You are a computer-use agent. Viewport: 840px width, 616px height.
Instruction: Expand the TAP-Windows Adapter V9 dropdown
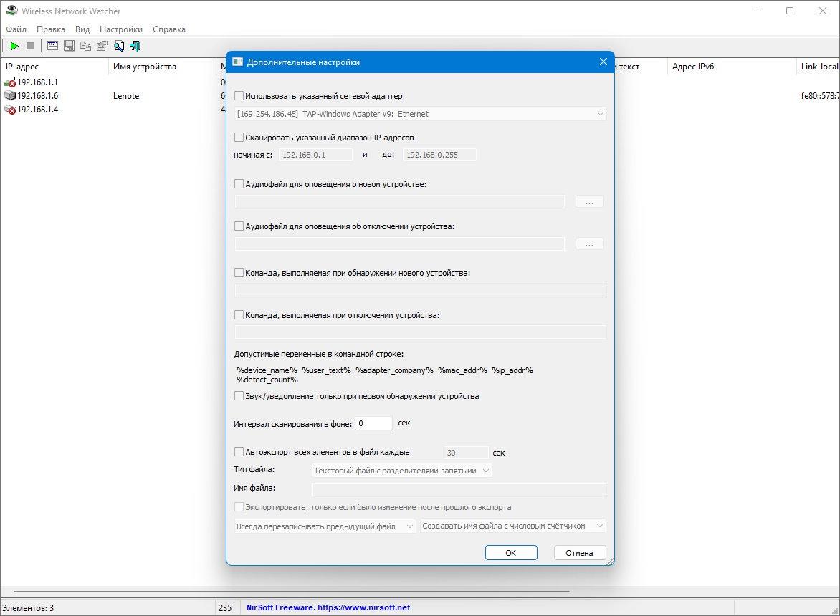(421, 113)
